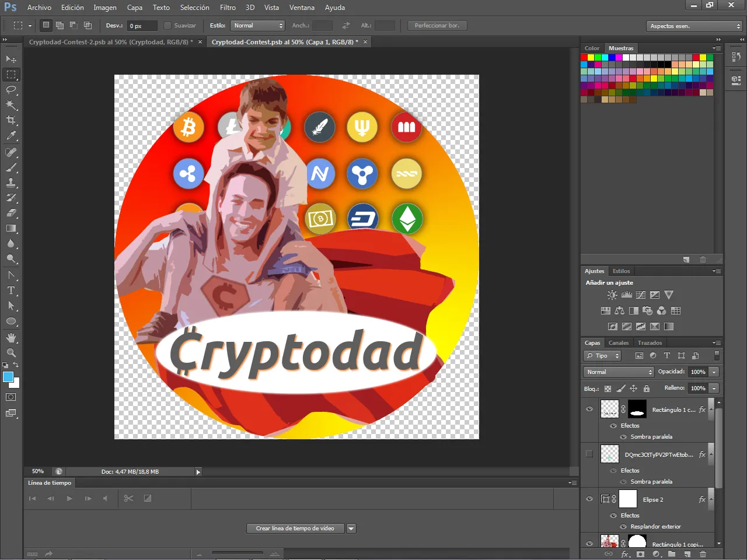Switch to the Color tab
Viewport: 747px width, 560px height.
pos(592,48)
